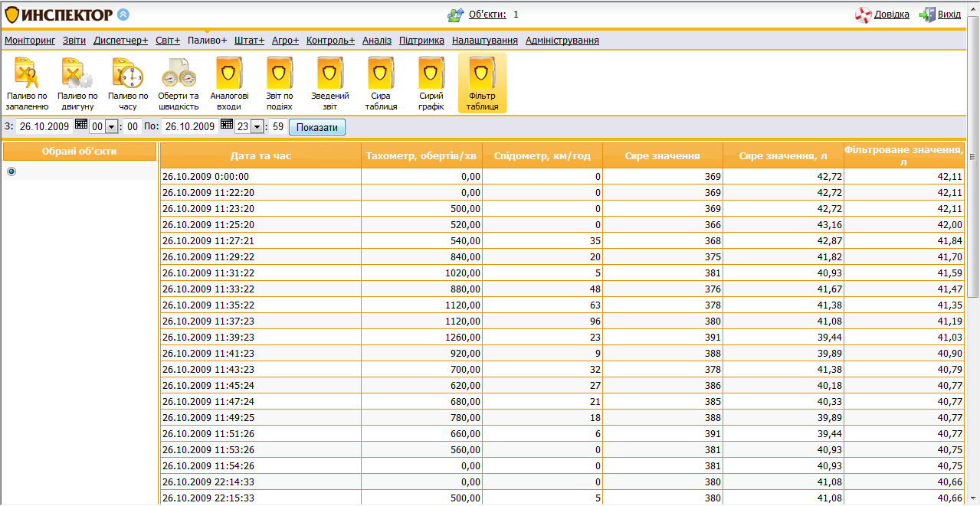The image size is (980, 506).
Task: Open the Диспетчер+ menu
Action: [120, 41]
